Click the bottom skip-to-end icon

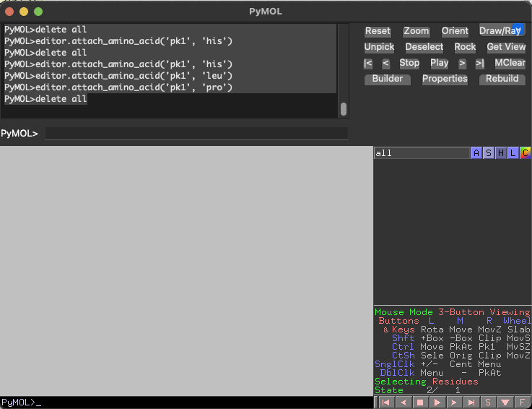[x=471, y=402]
